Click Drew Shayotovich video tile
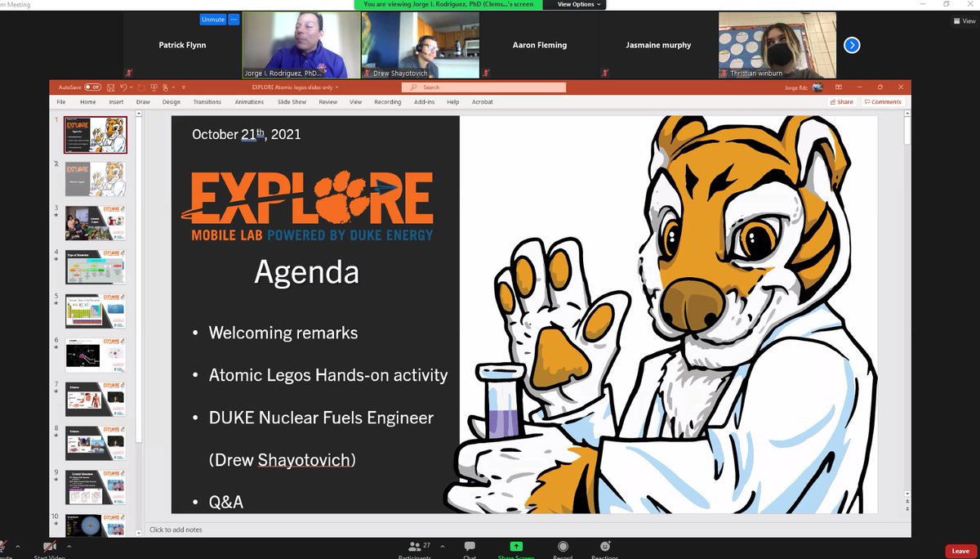The image size is (980, 559). point(421,45)
